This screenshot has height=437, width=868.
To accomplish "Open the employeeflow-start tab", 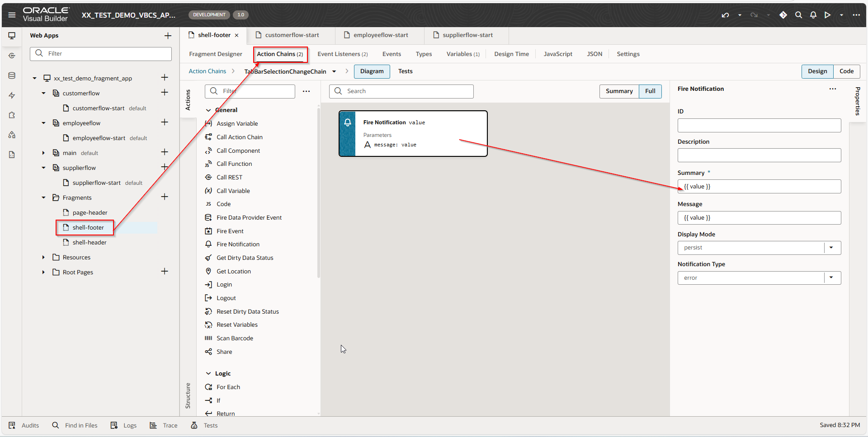I will (380, 35).
